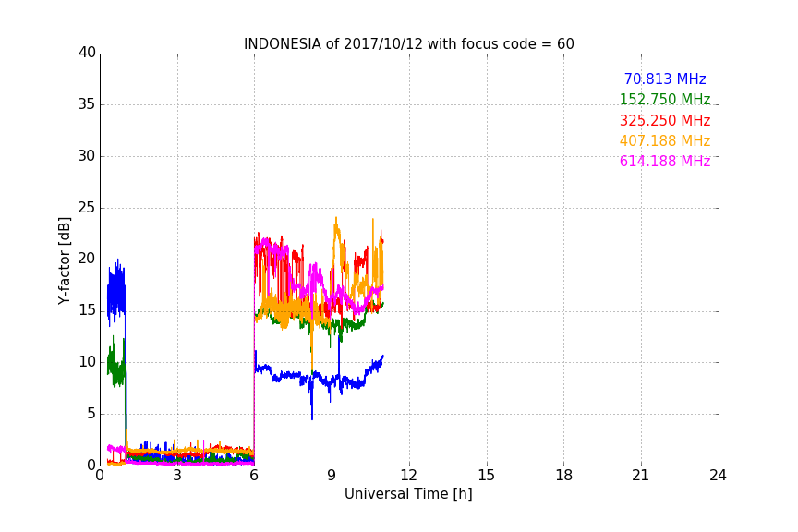This screenshot has width=798, height=532.
Task: Click the y-axis tick value 20
Action: 87,259
